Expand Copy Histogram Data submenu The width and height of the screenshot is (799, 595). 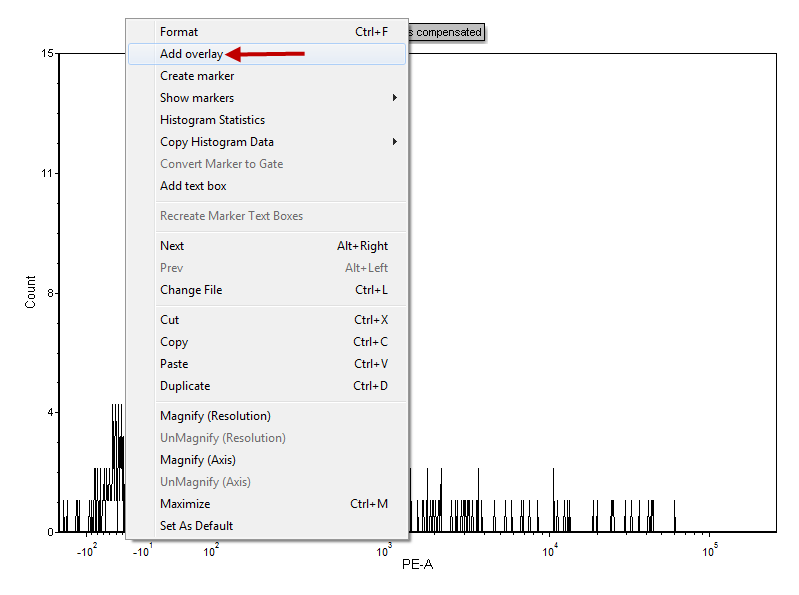[x=217, y=142]
